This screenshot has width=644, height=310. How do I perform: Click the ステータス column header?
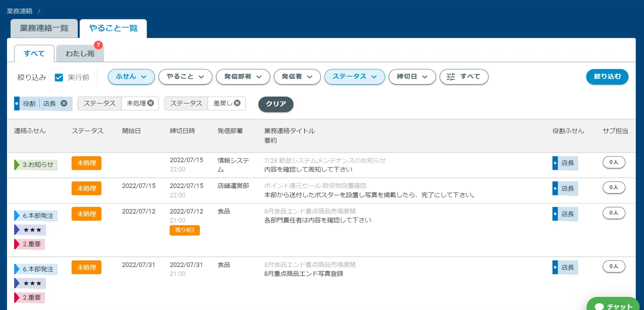(x=87, y=131)
